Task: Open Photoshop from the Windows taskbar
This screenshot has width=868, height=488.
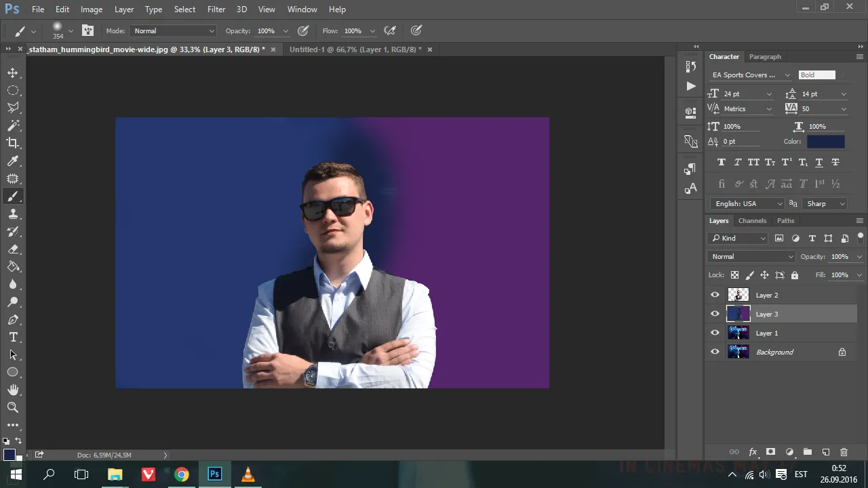Action: 214,474
